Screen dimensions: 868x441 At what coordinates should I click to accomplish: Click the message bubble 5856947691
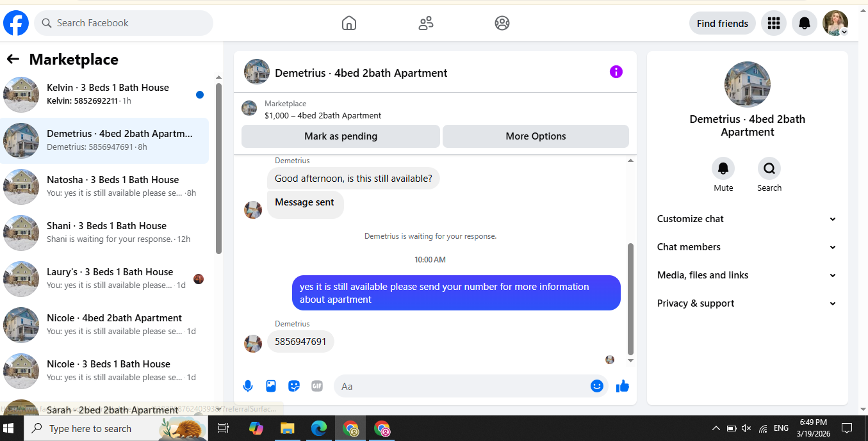click(x=300, y=342)
